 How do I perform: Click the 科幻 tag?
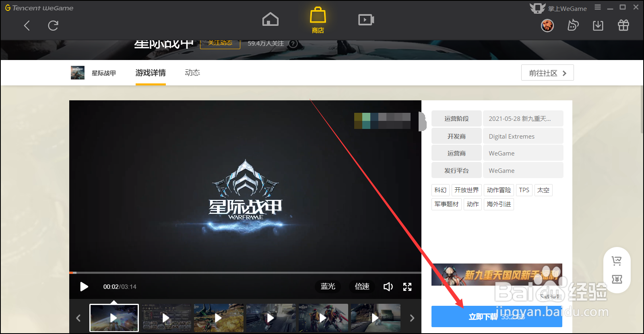(440, 190)
